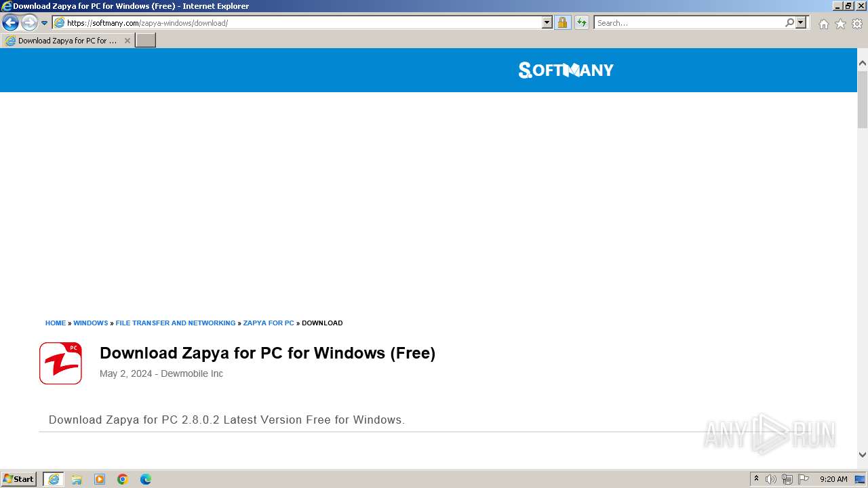Click the scrollbar down arrow

point(863,455)
